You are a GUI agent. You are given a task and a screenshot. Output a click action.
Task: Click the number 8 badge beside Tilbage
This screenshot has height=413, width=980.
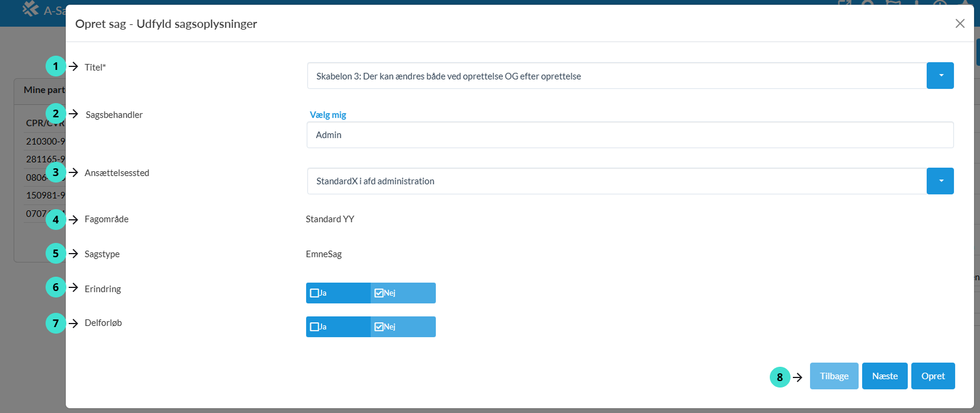pos(780,377)
